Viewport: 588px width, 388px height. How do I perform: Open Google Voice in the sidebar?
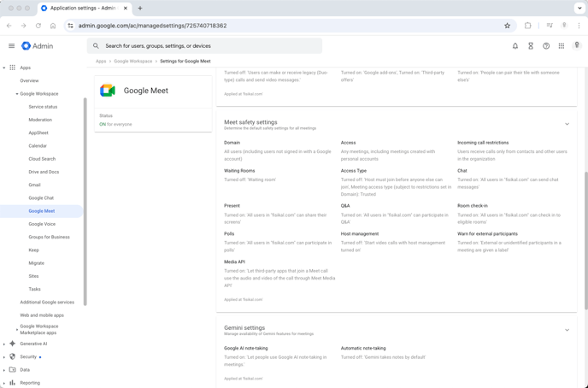pos(42,224)
